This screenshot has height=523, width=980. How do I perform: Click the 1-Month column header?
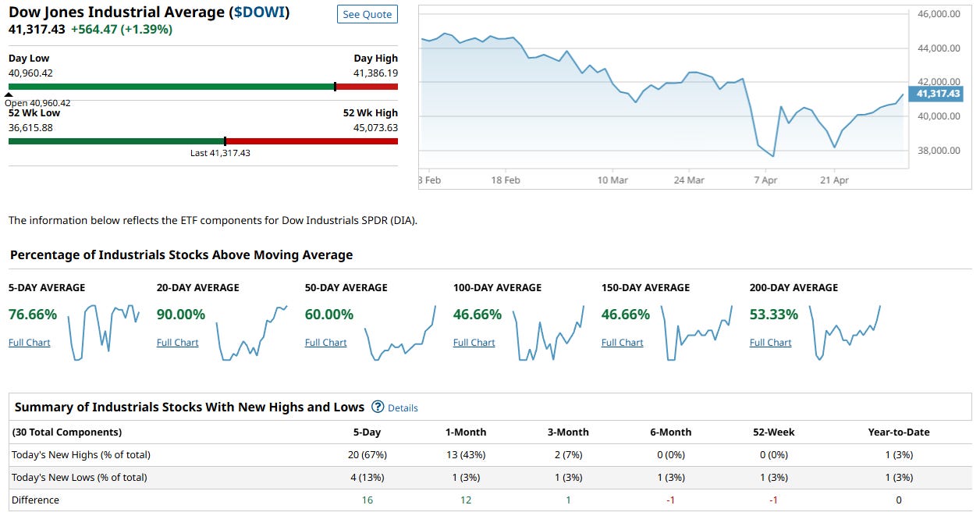(466, 432)
